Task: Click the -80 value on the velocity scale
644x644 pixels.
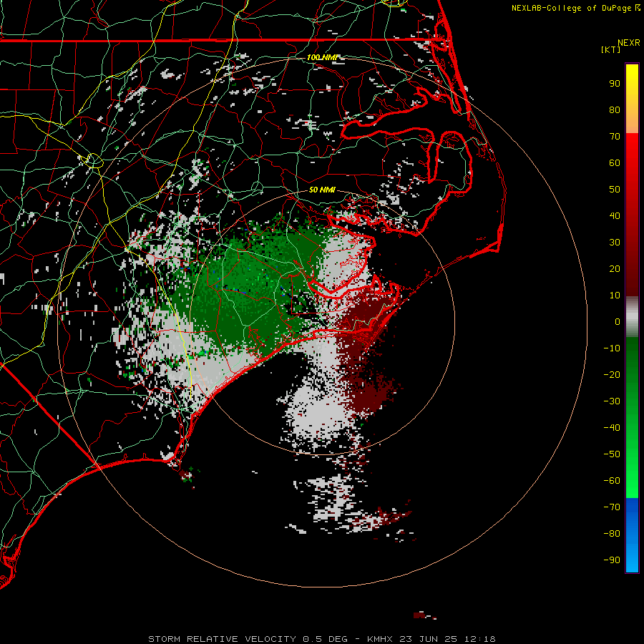Action: [x=612, y=534]
